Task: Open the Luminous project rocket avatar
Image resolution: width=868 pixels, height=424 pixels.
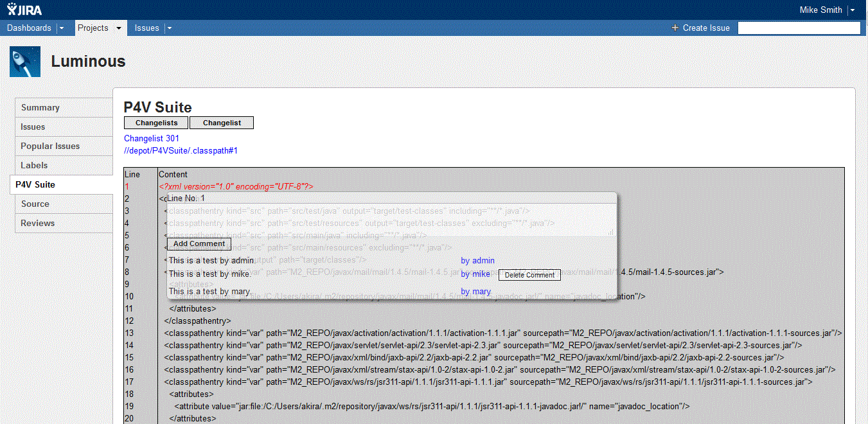Action: click(x=25, y=62)
